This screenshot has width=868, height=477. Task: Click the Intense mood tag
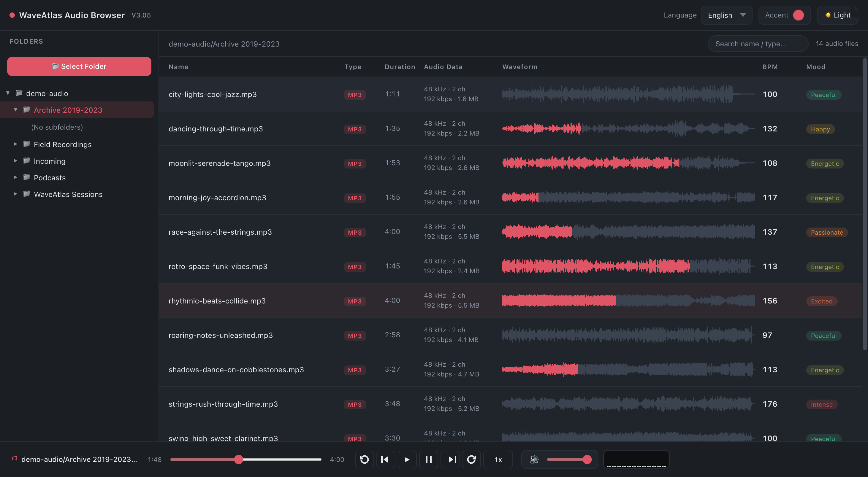tap(821, 404)
